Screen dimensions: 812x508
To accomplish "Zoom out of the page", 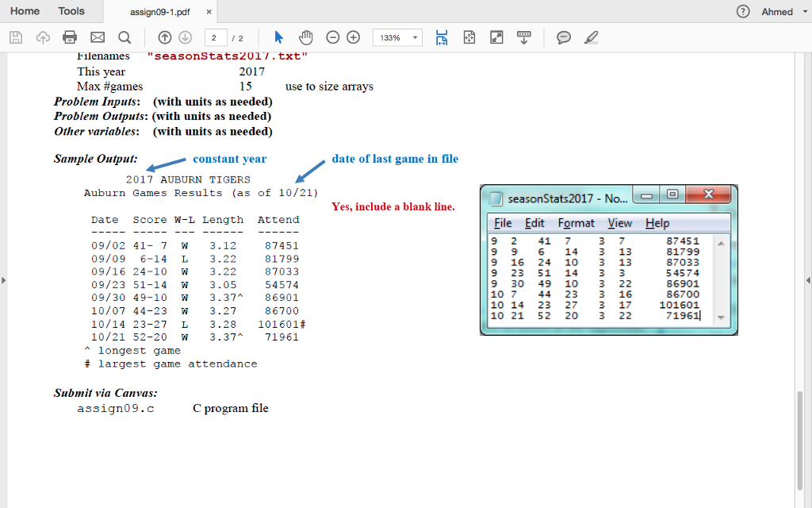I will (x=332, y=37).
